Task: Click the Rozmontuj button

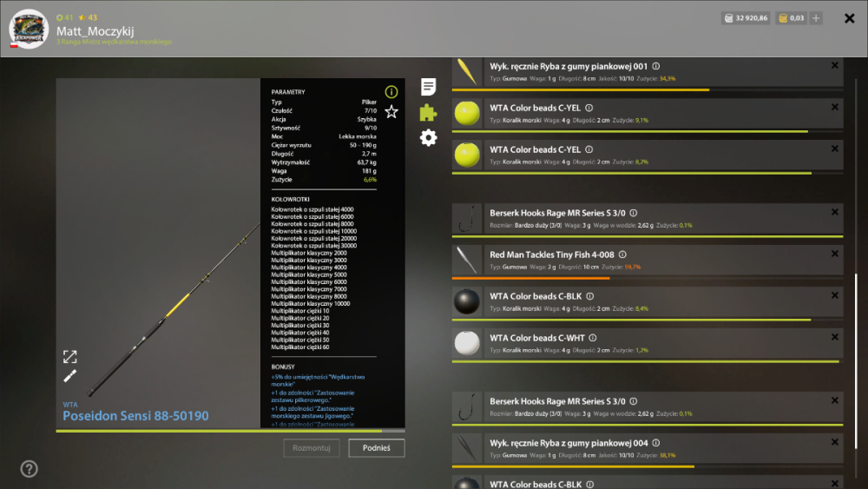Action: click(x=312, y=448)
